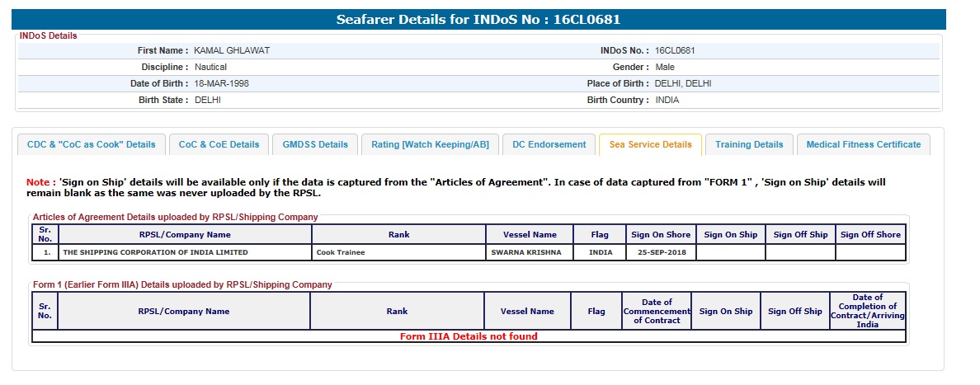Viewport: 980px width, 385px height.
Task: Switch to Medical Fitness Certificate tab
Action: [863, 144]
